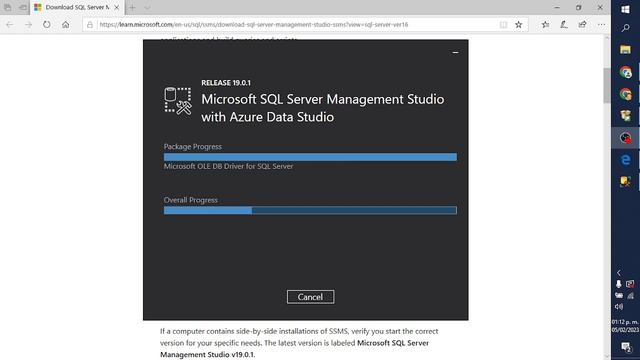640x360 pixels.
Task: Open the network status tray icon
Action: pyautogui.click(x=631, y=295)
